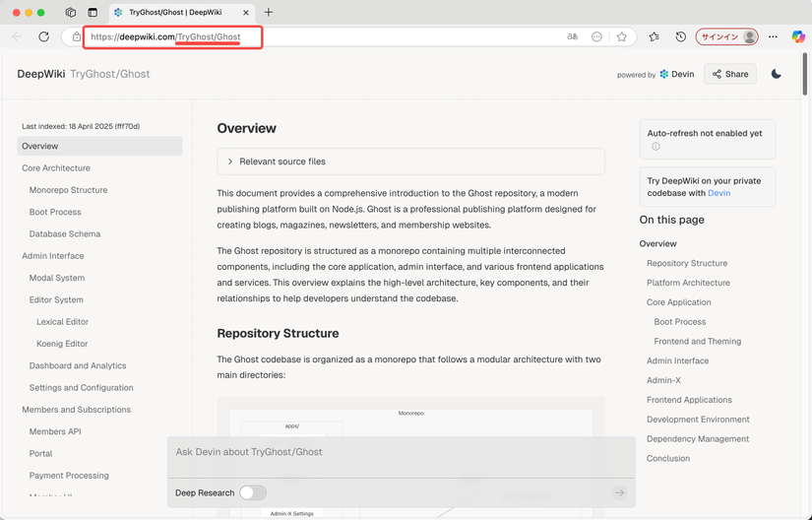The image size is (812, 520).
Task: Jump to Core Application section
Action: click(x=678, y=302)
